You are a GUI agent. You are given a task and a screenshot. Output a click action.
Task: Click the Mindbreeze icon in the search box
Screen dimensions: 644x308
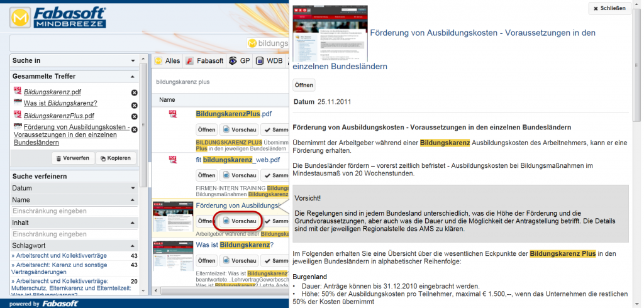click(253, 43)
